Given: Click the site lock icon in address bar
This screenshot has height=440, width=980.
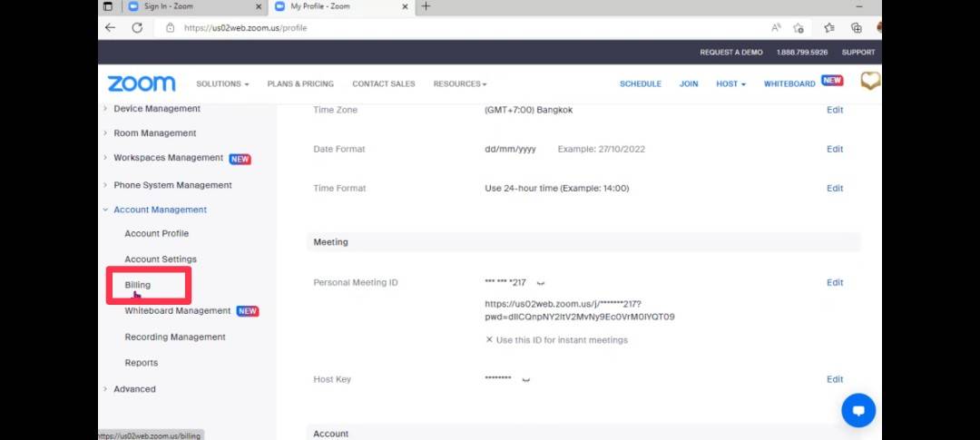Looking at the screenshot, I should (x=170, y=28).
